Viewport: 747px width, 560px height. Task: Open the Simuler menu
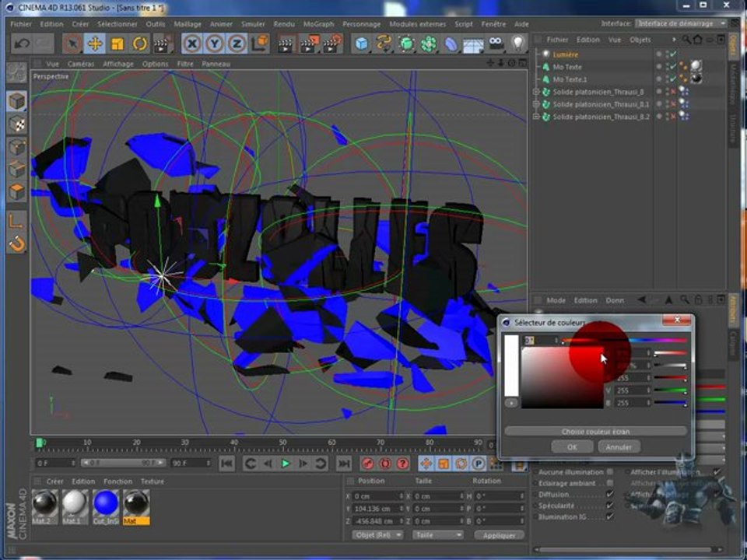pos(253,24)
